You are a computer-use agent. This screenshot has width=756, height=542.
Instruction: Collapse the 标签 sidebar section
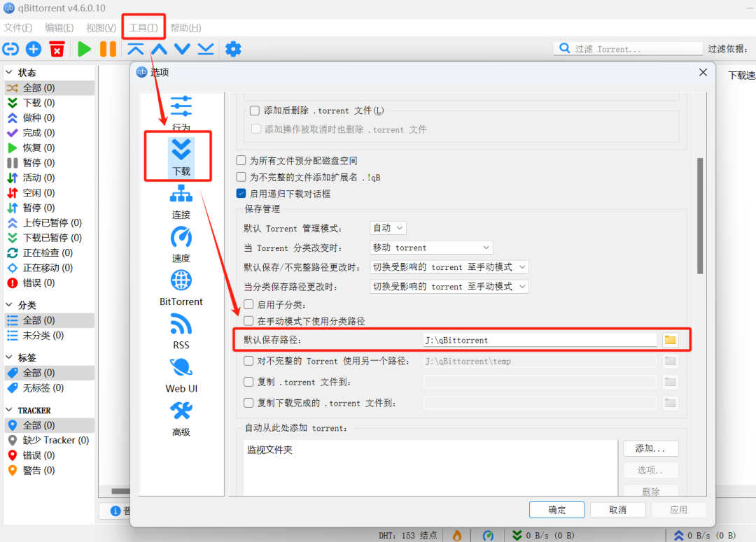click(9, 357)
